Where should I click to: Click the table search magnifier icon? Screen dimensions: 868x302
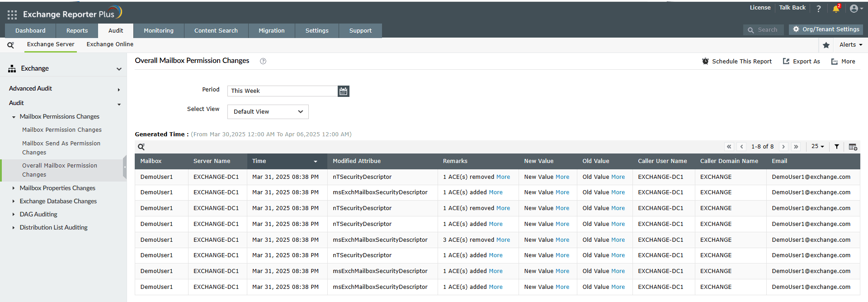pyautogui.click(x=142, y=147)
